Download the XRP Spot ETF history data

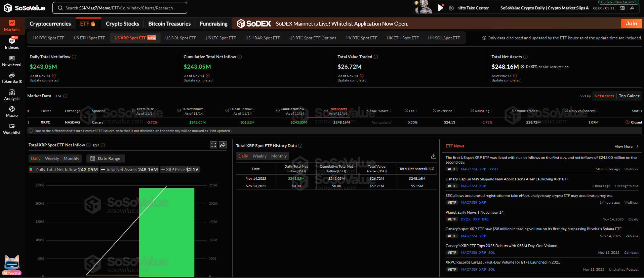pos(434,156)
